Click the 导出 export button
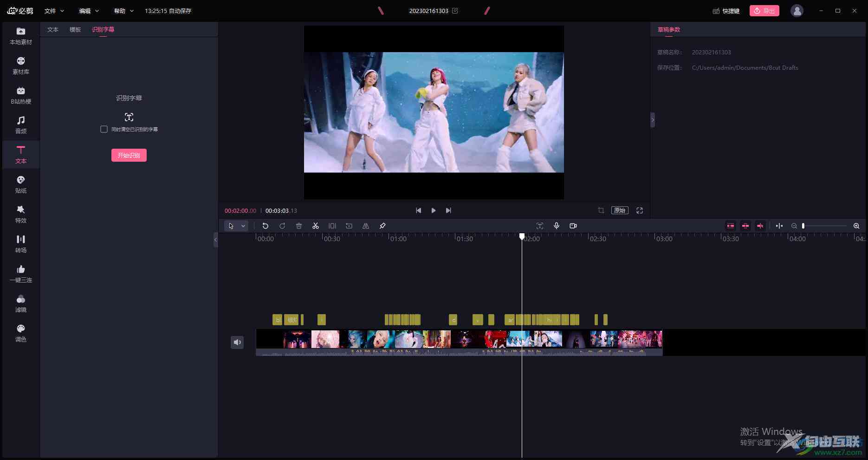This screenshot has height=460, width=868. (764, 11)
